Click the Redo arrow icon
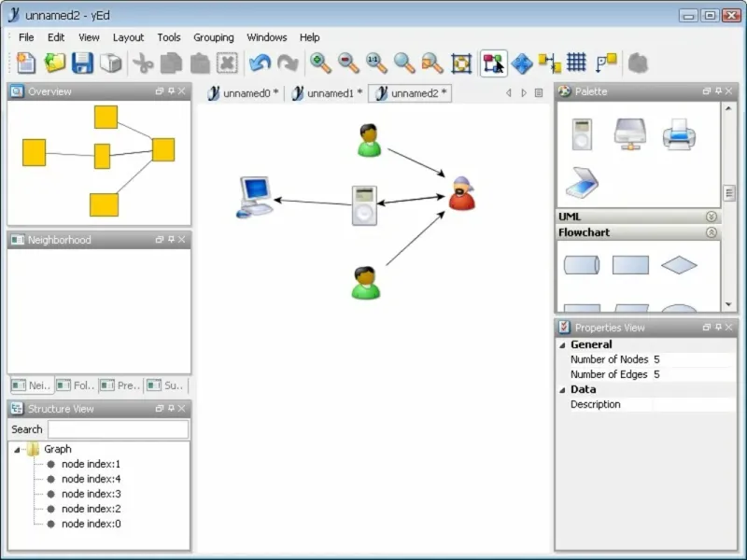This screenshot has width=747, height=560. click(x=288, y=63)
